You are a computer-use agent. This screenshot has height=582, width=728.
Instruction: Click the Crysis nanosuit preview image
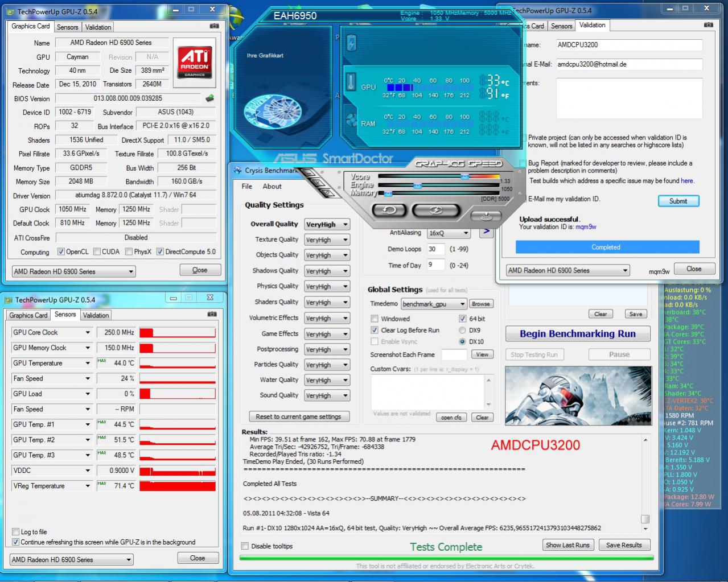(x=578, y=396)
